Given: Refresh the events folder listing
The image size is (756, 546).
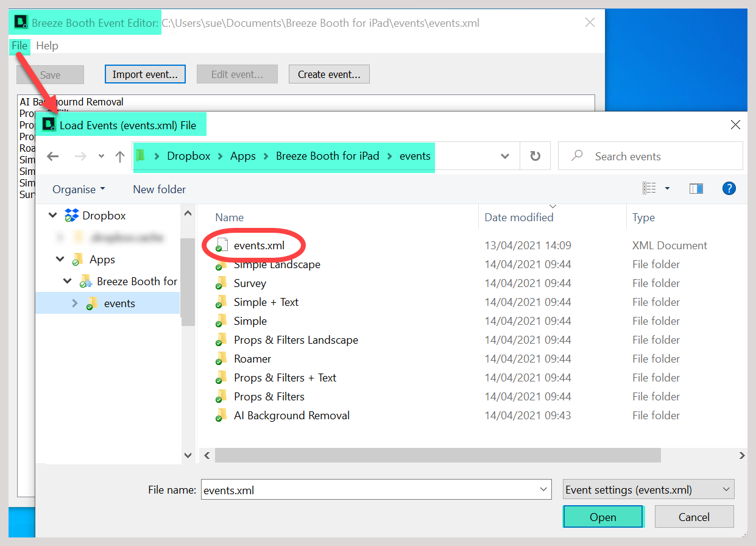Looking at the screenshot, I should pyautogui.click(x=535, y=157).
